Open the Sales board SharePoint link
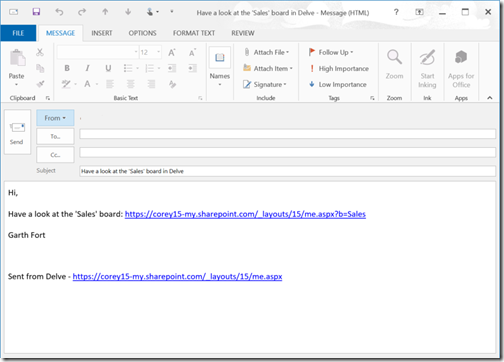This screenshot has height=362, width=504. (x=245, y=214)
